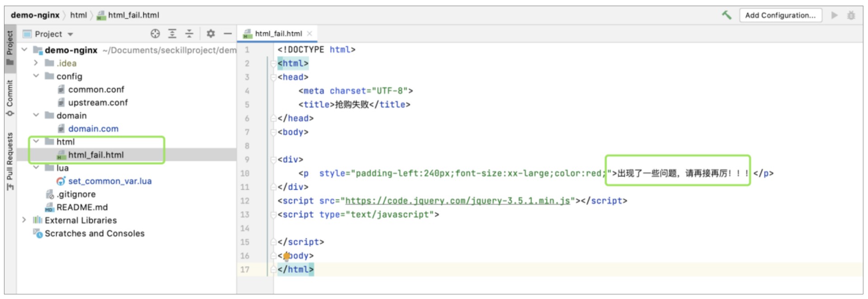Open the Pull Requests tool window tab
This screenshot has width=868, height=299.
pos(9,161)
